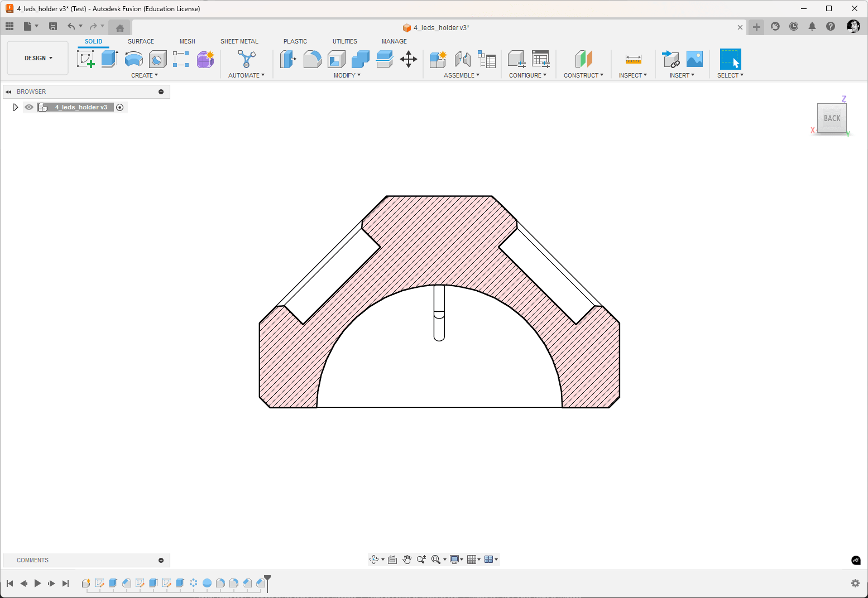Select the Move/Copy arrows tool
The width and height of the screenshot is (868, 598).
(x=409, y=59)
